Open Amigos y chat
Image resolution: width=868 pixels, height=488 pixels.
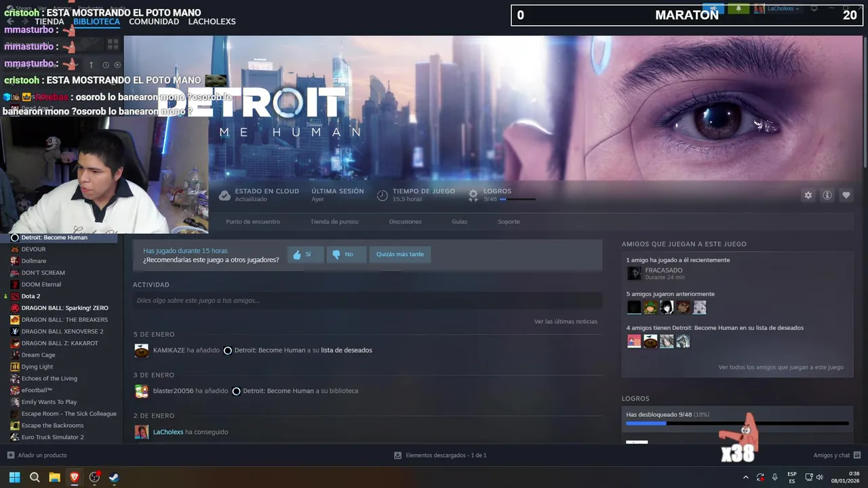pos(837,455)
